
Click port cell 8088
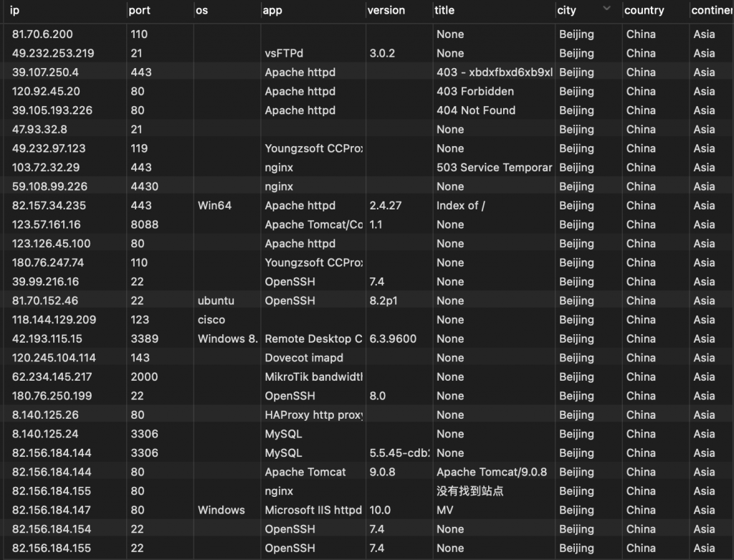click(x=145, y=224)
